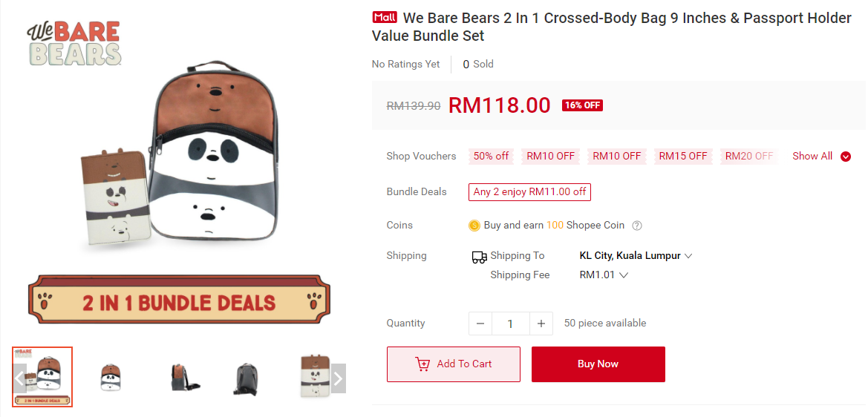Click the Shopee Coin help question mark icon
This screenshot has height=417, width=868.
pos(636,226)
